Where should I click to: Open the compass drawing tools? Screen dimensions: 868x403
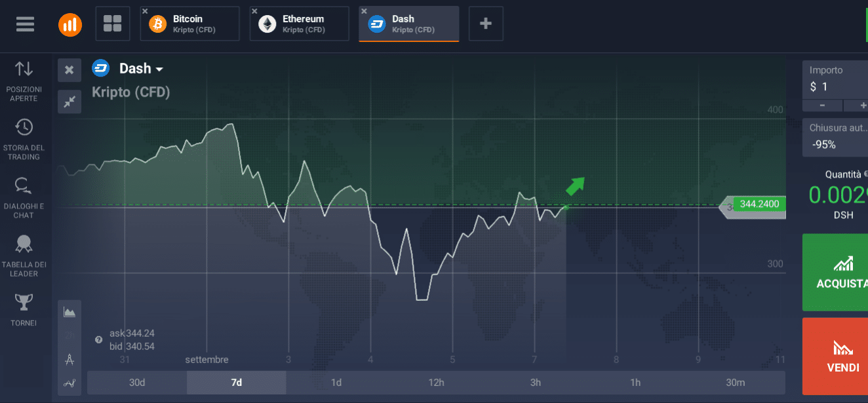(69, 359)
